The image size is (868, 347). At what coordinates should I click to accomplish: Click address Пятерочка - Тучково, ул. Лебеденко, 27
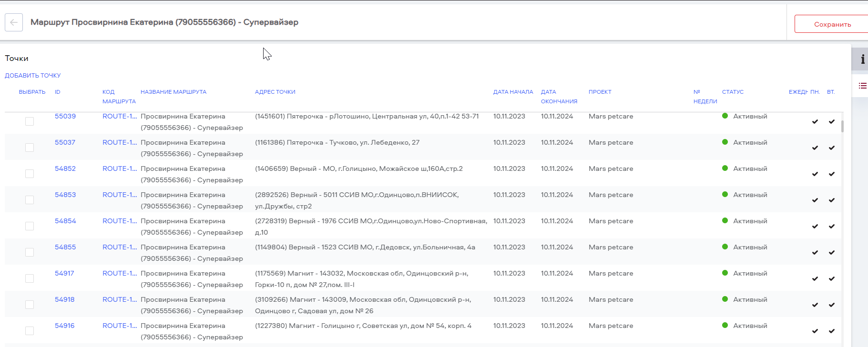337,142
